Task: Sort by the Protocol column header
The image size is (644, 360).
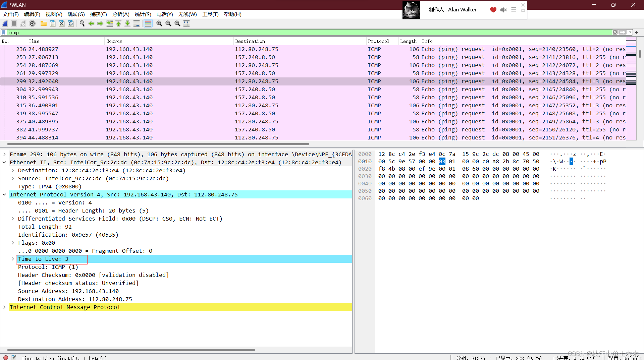Action: tap(382, 41)
